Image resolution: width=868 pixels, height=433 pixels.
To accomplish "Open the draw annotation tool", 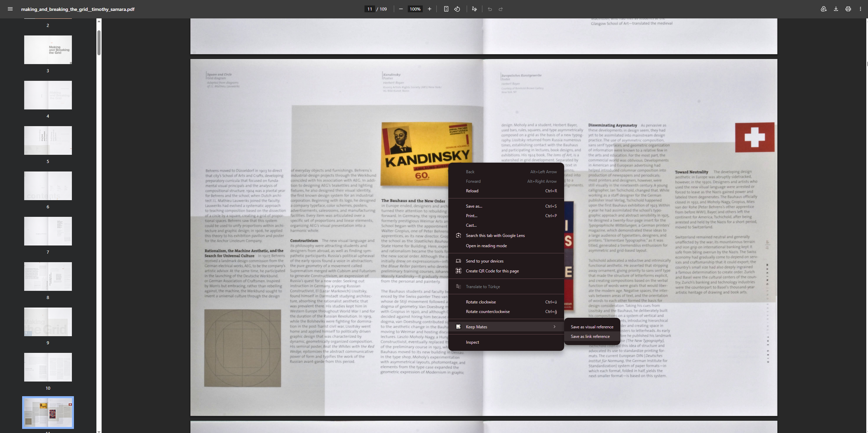I will [x=474, y=9].
